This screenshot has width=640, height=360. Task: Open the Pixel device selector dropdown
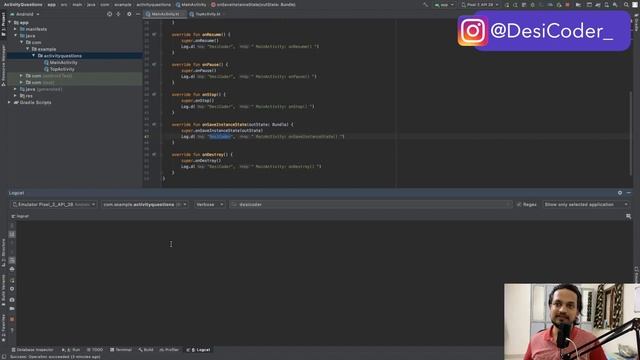480,5
